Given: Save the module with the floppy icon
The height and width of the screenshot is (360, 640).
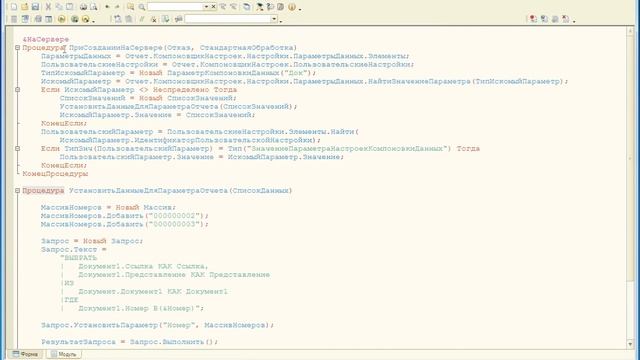Looking at the screenshot, I should point(35,7).
